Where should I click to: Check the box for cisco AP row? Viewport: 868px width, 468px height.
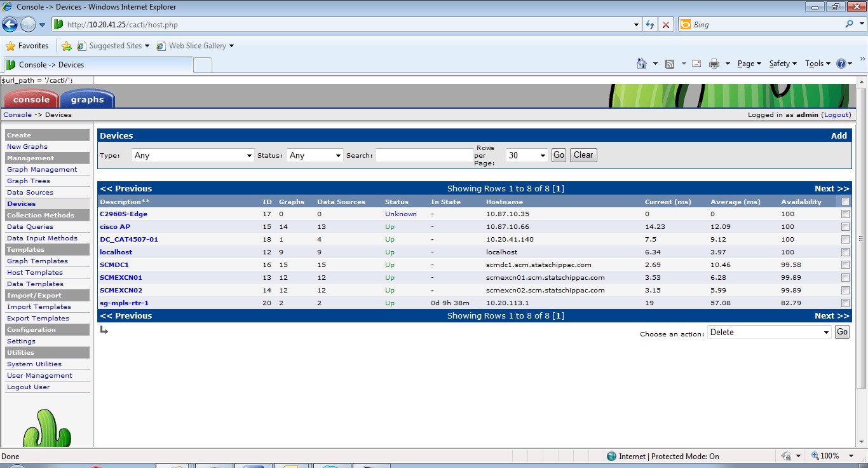pyautogui.click(x=845, y=227)
